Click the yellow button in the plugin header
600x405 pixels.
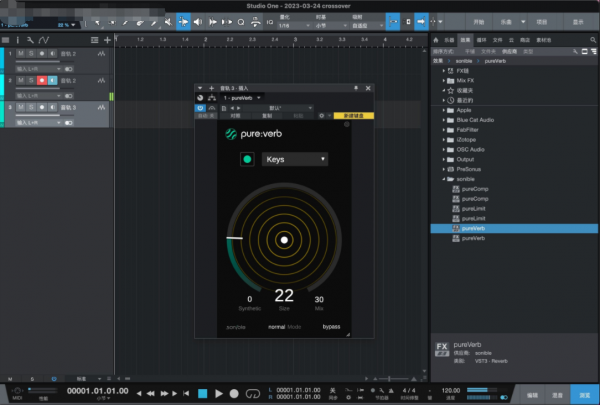point(354,116)
